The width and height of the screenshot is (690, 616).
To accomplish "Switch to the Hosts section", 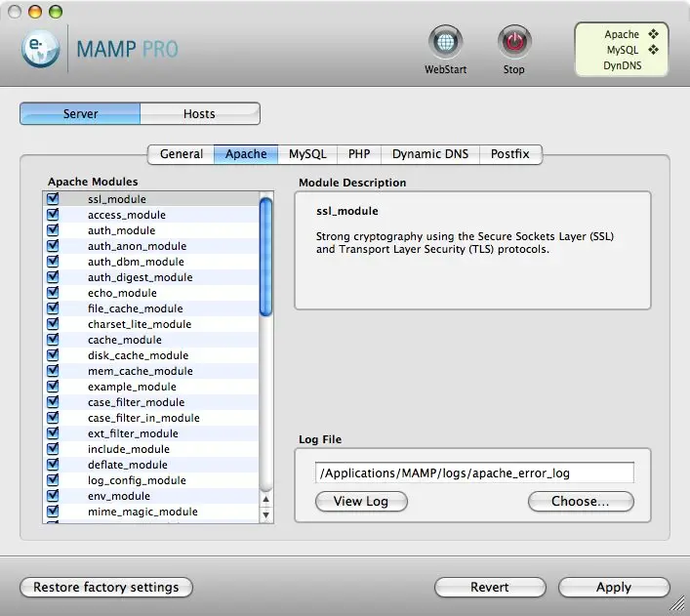I will (x=200, y=113).
